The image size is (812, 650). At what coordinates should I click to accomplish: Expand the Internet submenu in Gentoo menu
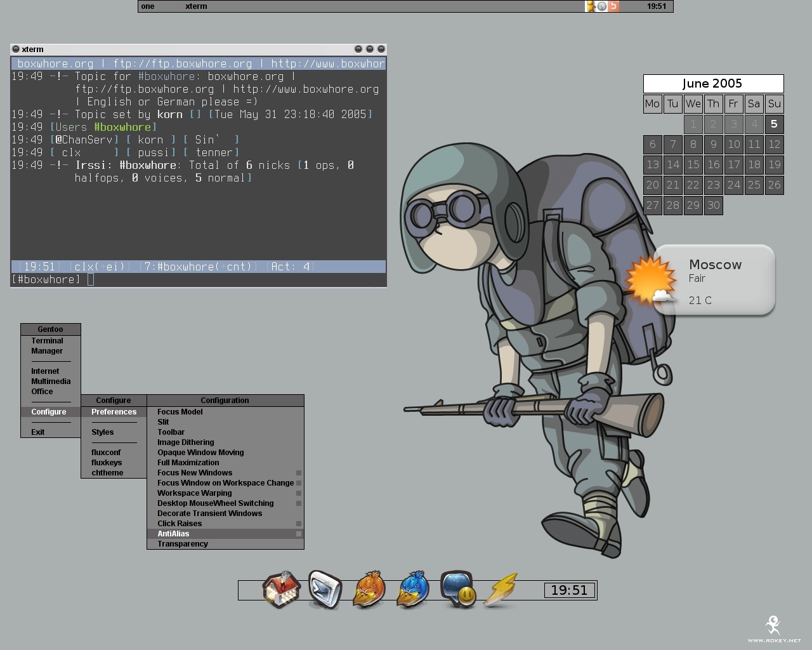(x=51, y=371)
